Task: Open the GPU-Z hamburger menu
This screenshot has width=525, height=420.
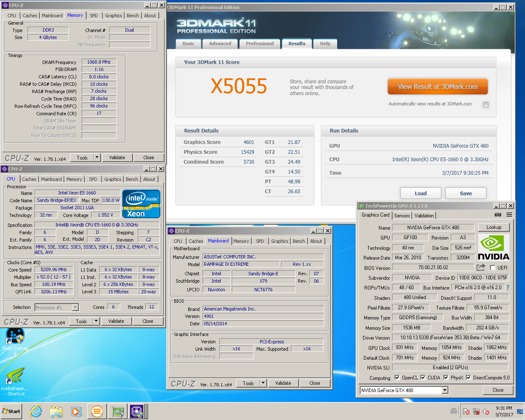Action: [509, 215]
